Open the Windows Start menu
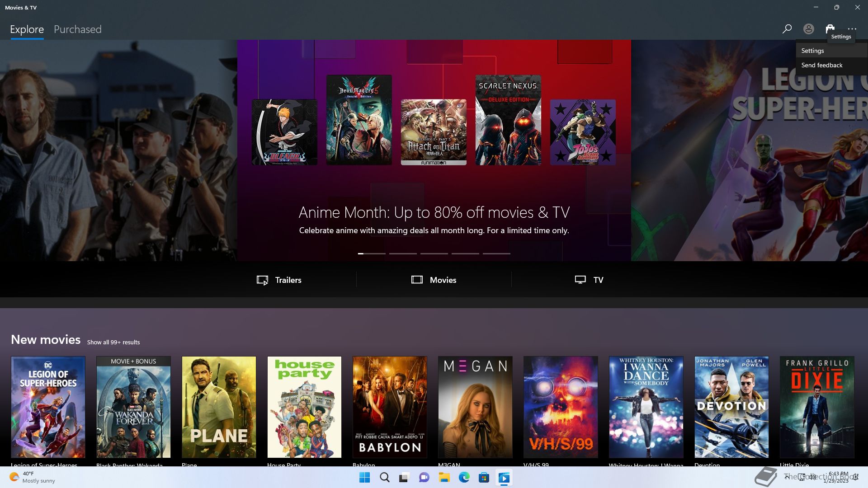 364,478
